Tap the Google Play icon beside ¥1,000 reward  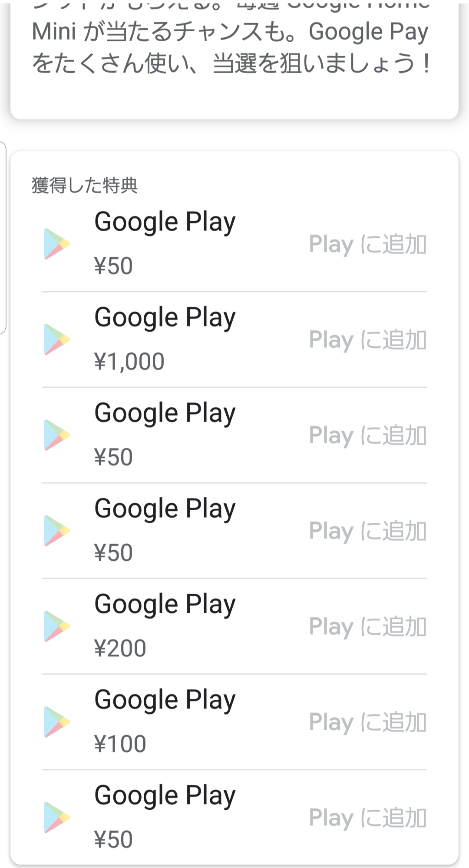click(57, 339)
